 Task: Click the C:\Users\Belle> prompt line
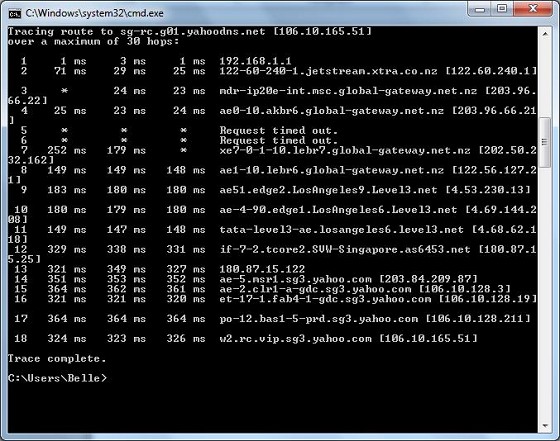click(57, 378)
